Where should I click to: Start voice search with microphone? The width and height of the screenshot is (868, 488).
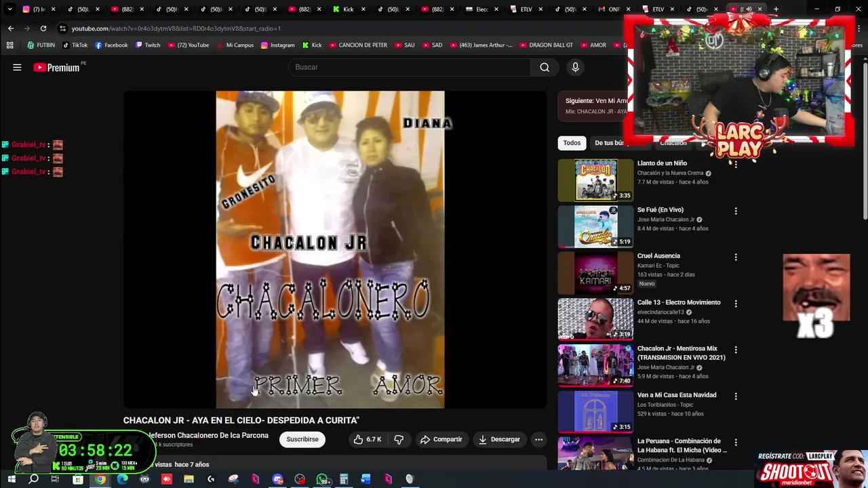[x=575, y=67]
